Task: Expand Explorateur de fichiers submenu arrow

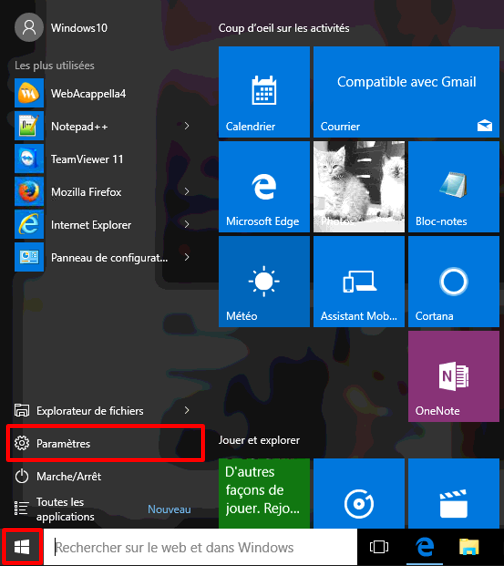Action: click(x=187, y=410)
